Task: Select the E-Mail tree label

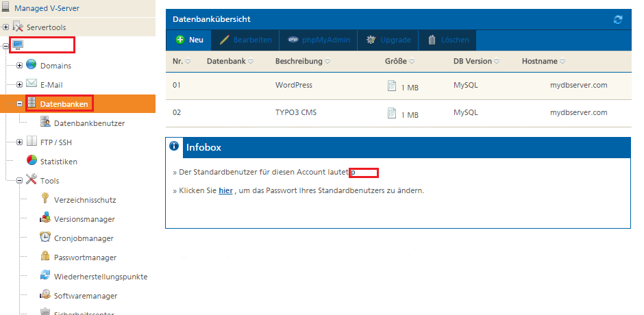Action: pos(51,85)
